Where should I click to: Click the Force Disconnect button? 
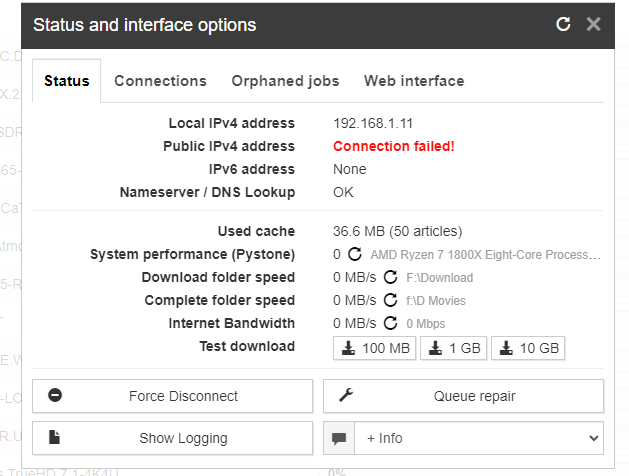[172, 396]
